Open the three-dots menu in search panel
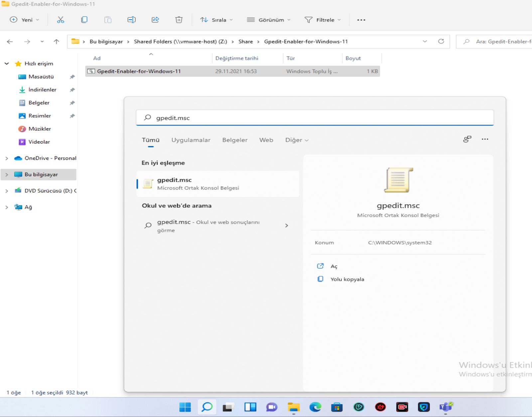Screen dimensions: 532x417 tap(485, 139)
